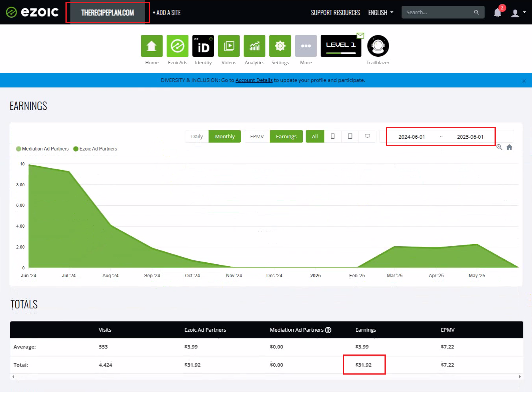Image resolution: width=532 pixels, height=399 pixels.
Task: Click in the Search field
Action: click(x=438, y=12)
